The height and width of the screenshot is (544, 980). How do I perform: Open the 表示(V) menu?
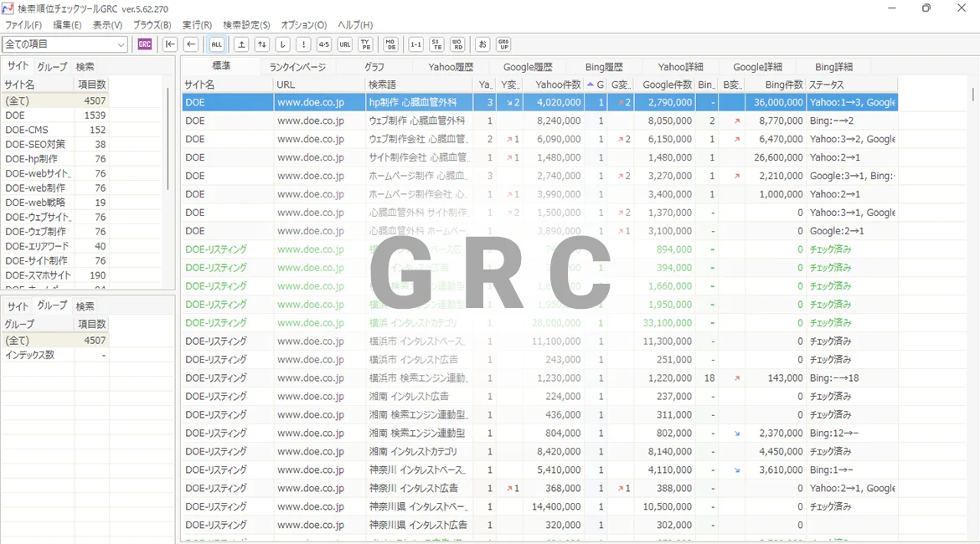(x=107, y=25)
